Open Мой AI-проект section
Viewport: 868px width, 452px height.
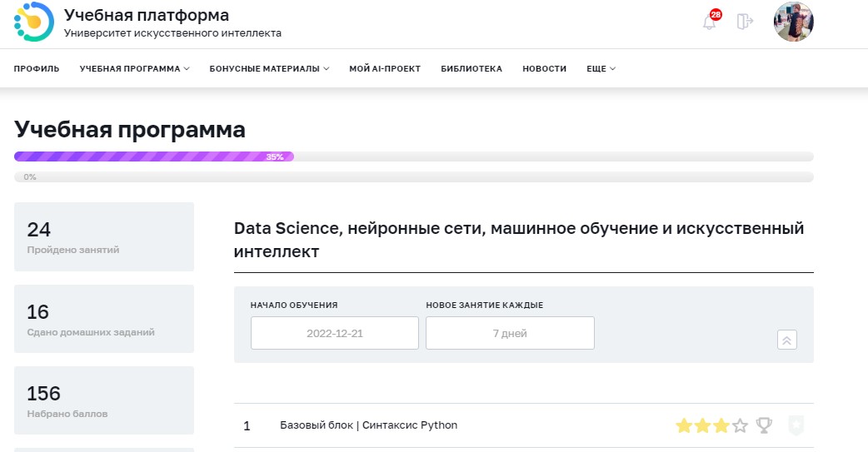click(385, 69)
